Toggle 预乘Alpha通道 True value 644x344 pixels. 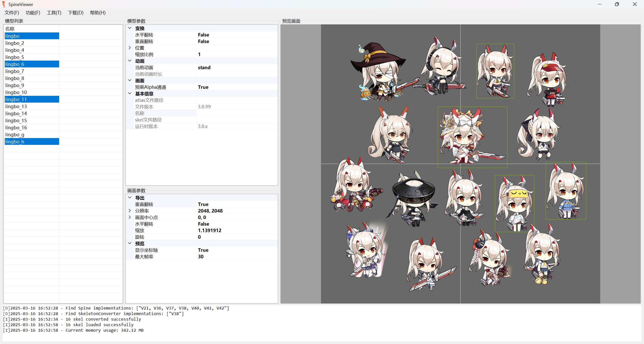[x=203, y=87]
